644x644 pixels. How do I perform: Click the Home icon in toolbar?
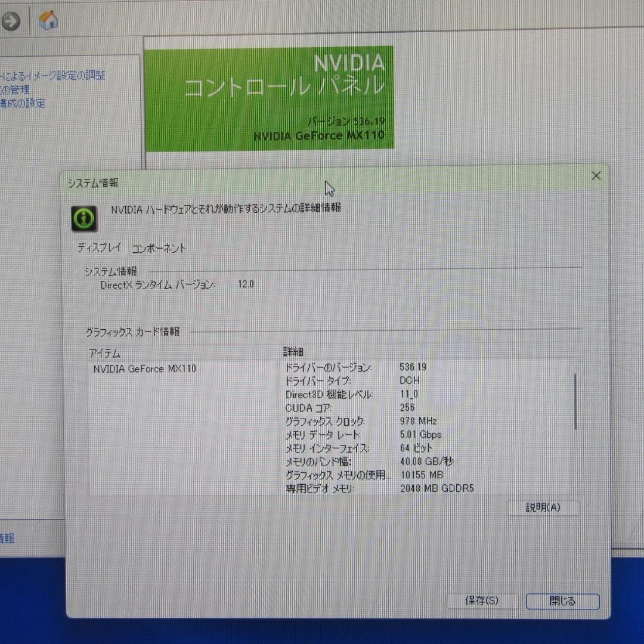coord(48,20)
